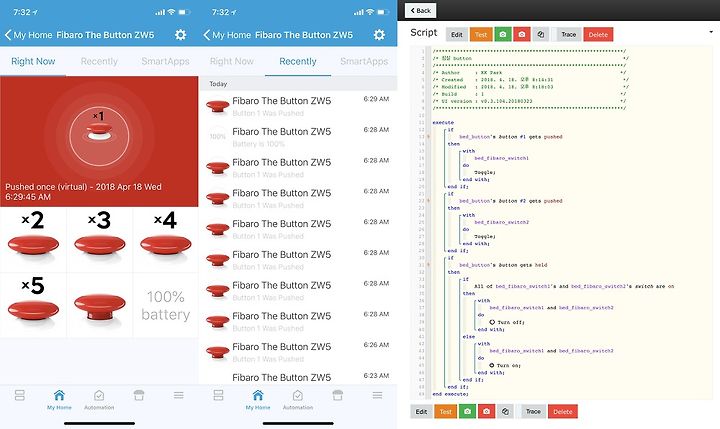
Task: Click 'bed_fibaro_switch1' under first with block
Action: coord(501,158)
